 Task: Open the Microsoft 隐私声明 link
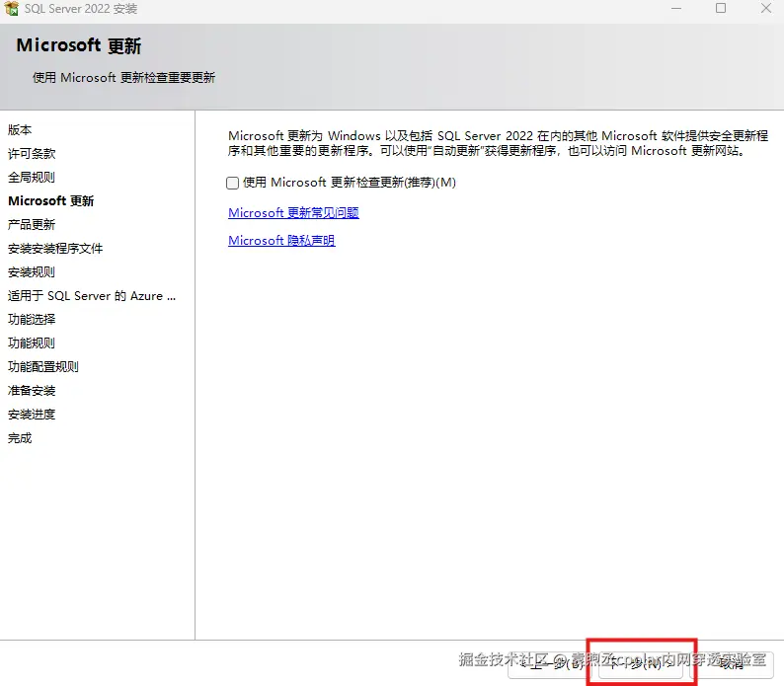pos(281,241)
